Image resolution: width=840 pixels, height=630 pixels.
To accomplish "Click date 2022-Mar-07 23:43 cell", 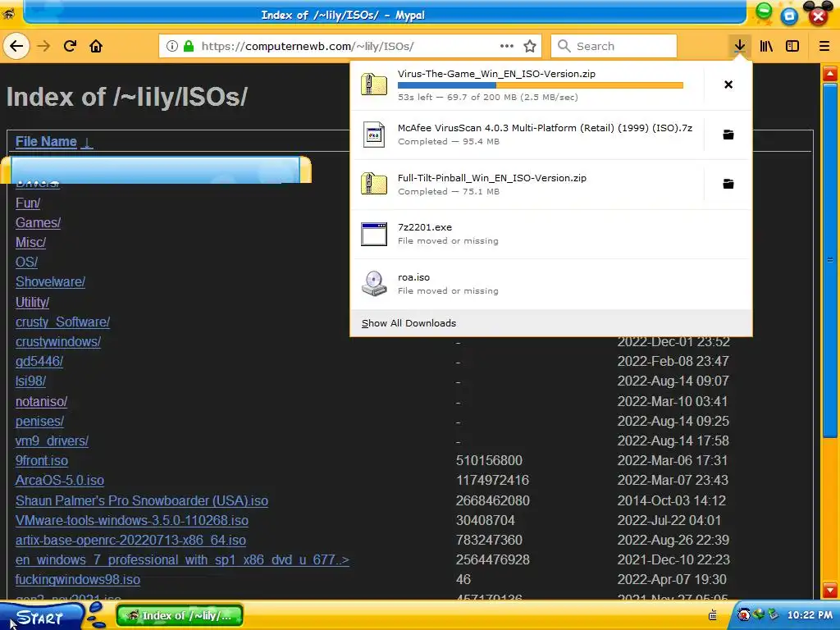I will (x=673, y=481).
